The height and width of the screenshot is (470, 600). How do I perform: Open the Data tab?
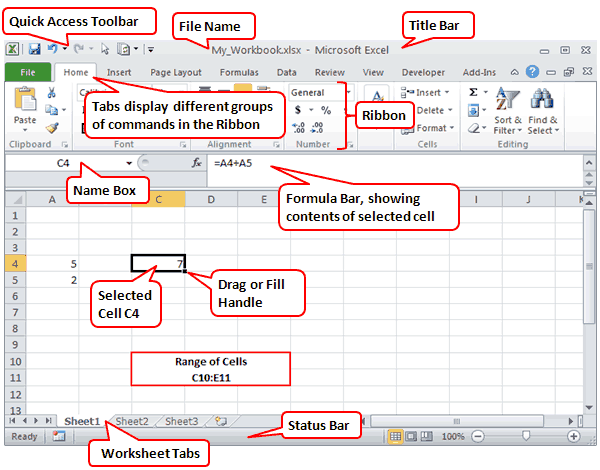tap(287, 72)
